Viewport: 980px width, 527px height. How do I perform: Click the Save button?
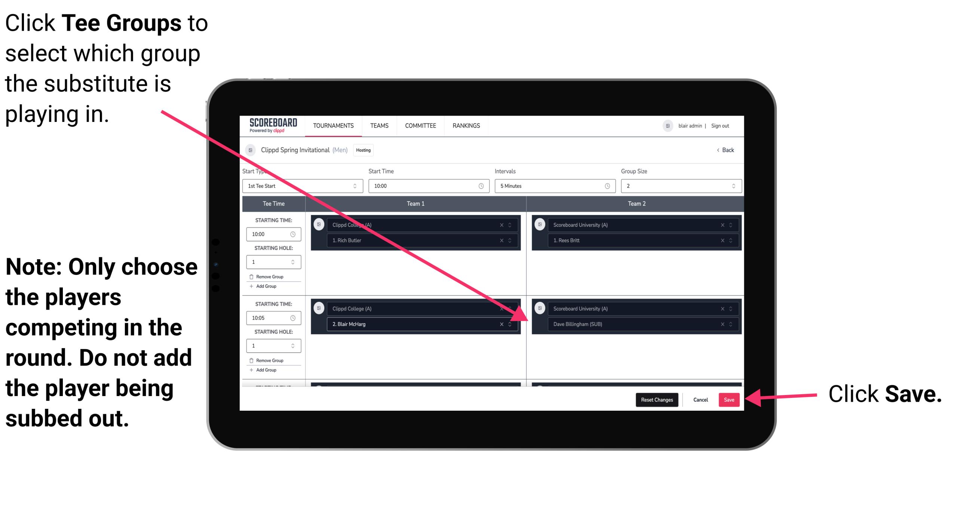pos(729,400)
